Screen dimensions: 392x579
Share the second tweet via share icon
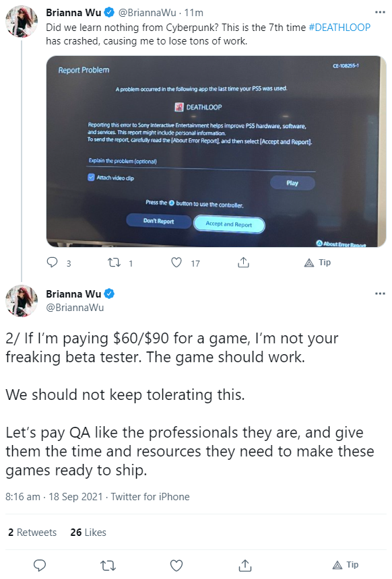pyautogui.click(x=244, y=566)
